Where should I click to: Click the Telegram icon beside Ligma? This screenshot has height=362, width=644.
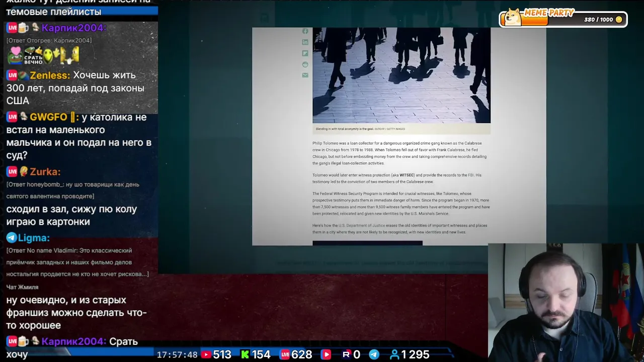(12, 238)
